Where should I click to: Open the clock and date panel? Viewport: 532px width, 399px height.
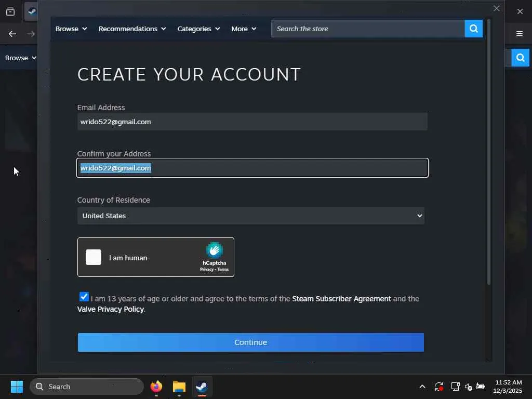[x=508, y=387]
